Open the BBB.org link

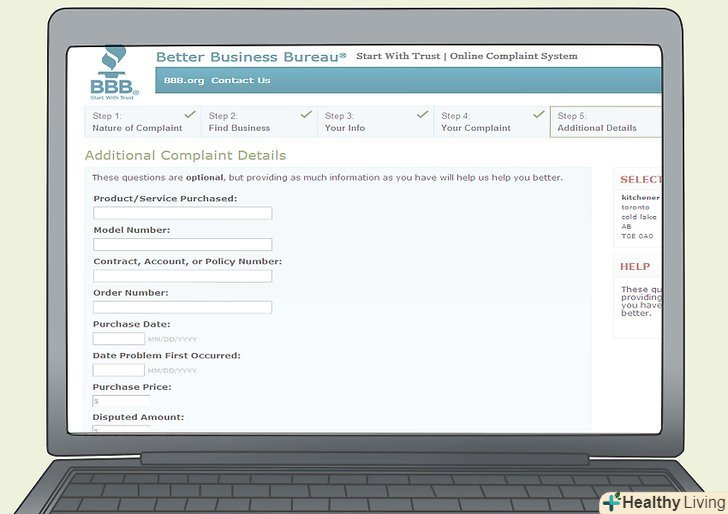(184, 80)
